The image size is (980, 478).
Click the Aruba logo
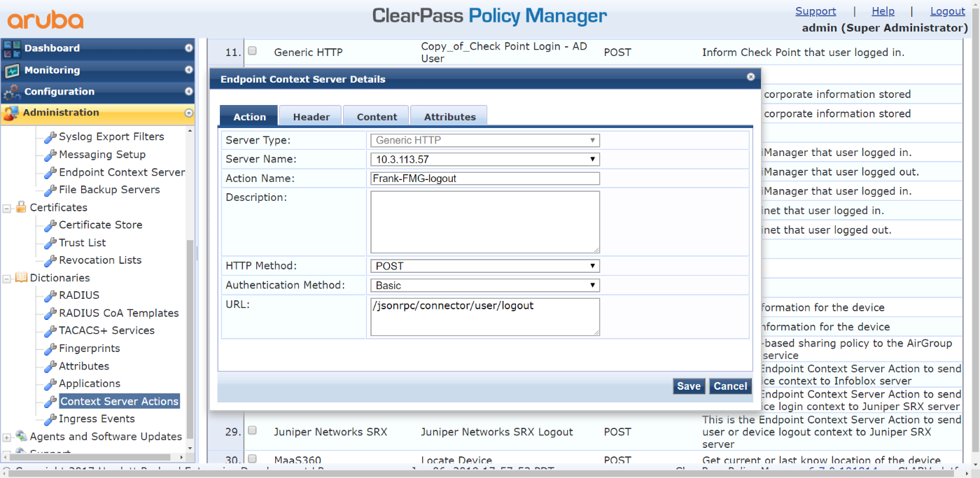(x=45, y=20)
